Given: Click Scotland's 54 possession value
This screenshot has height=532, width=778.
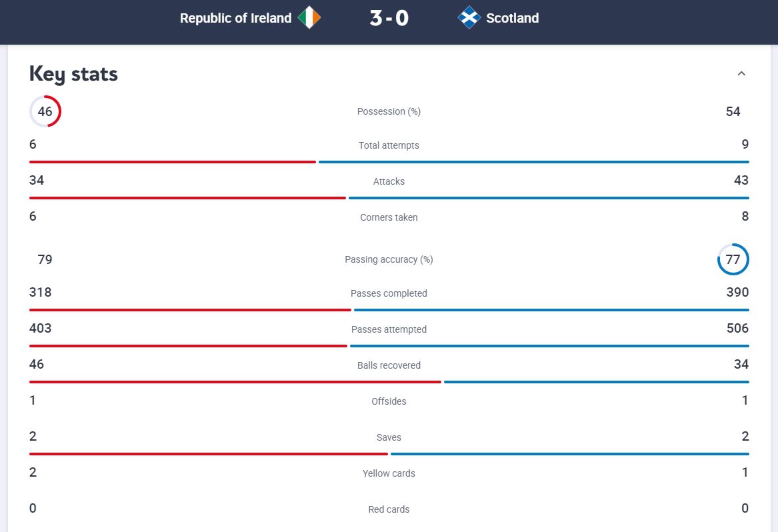Looking at the screenshot, I should tap(733, 111).
